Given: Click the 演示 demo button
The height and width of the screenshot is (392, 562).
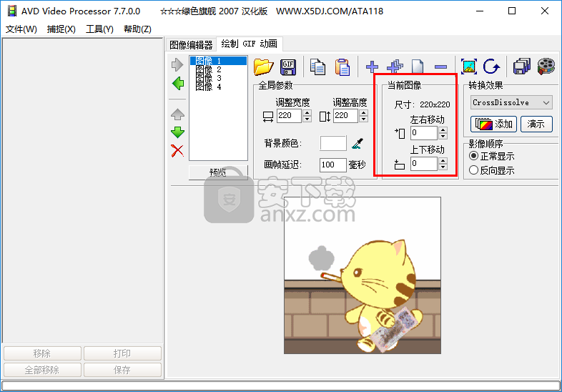Looking at the screenshot, I should pyautogui.click(x=536, y=124).
